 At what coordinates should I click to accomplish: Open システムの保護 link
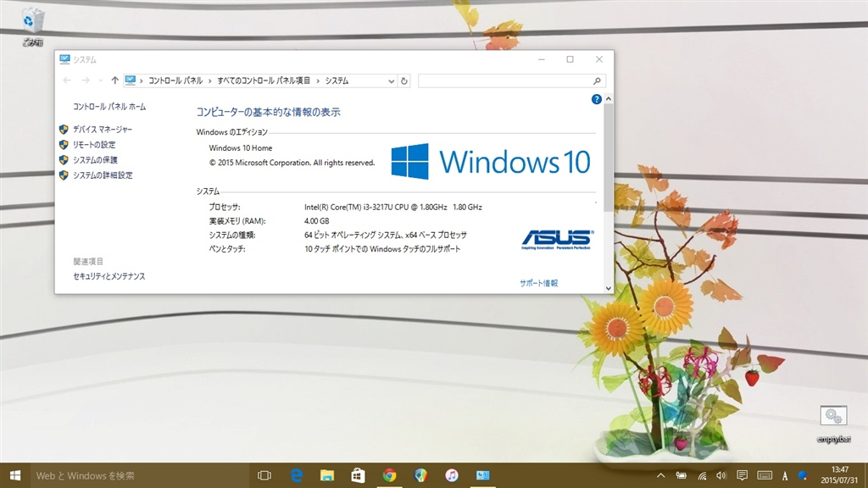pyautogui.click(x=95, y=160)
